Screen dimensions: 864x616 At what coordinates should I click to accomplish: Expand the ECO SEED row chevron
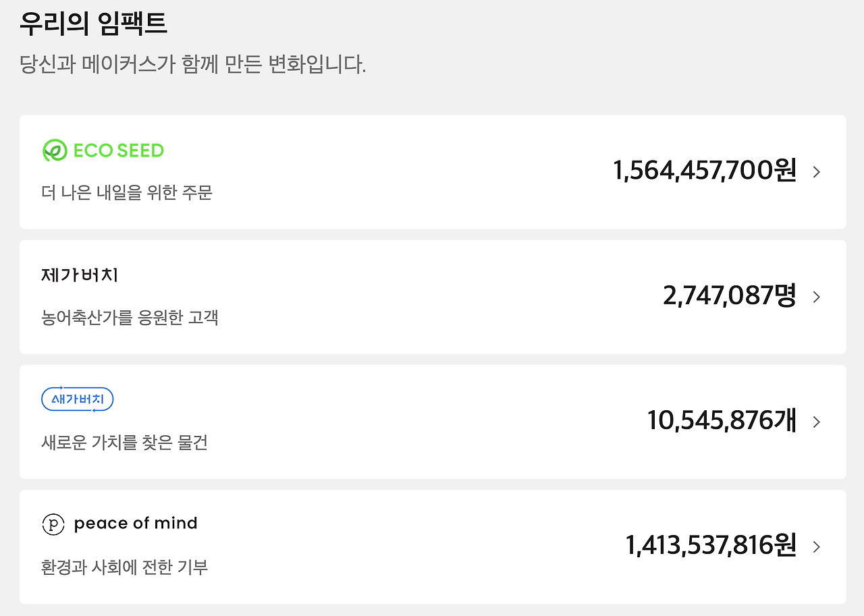pos(817,172)
